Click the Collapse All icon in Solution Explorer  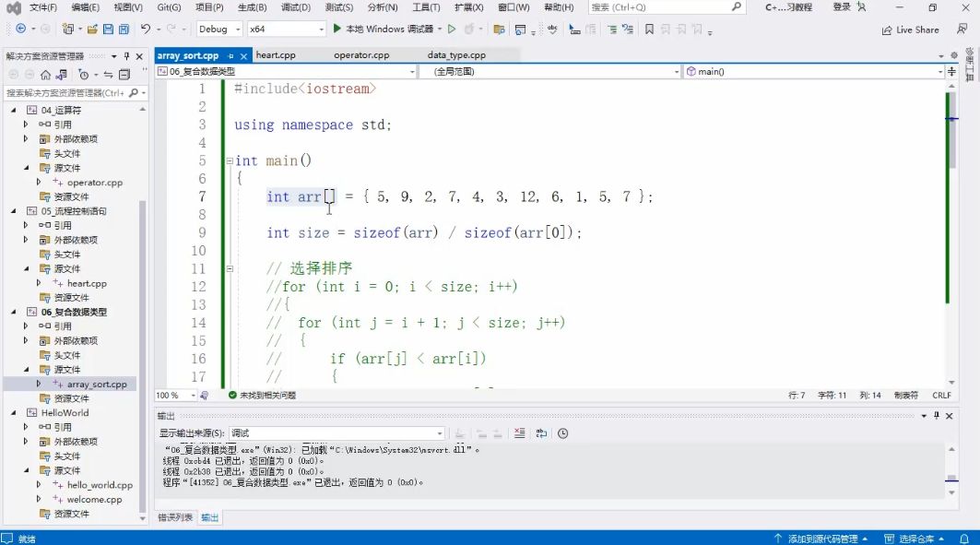[x=124, y=75]
